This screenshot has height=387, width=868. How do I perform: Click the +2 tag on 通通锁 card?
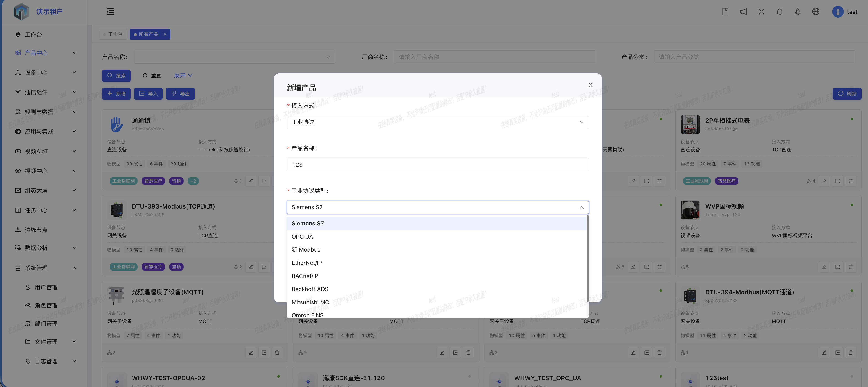pyautogui.click(x=193, y=181)
